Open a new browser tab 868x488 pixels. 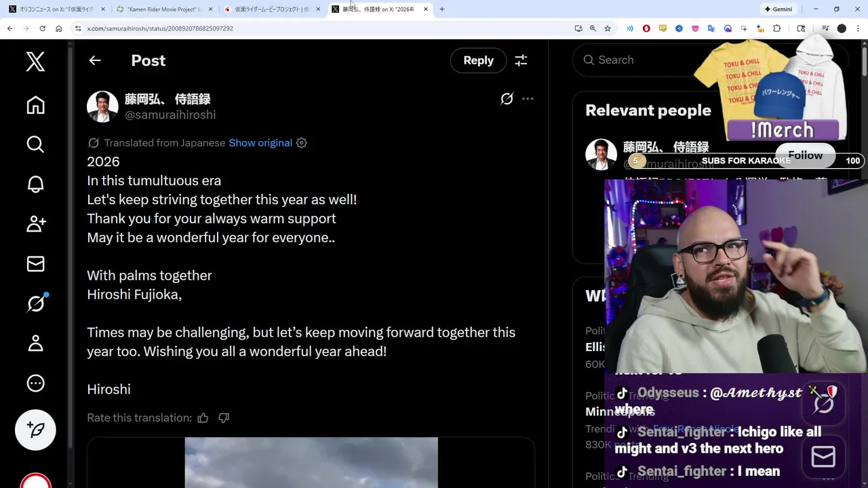coord(441,9)
